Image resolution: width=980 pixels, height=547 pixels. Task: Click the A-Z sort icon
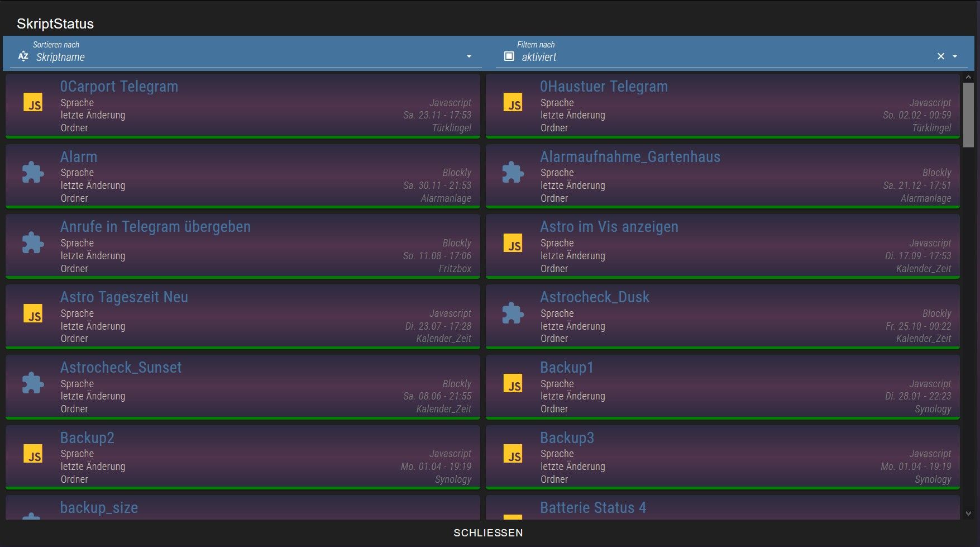(x=23, y=56)
